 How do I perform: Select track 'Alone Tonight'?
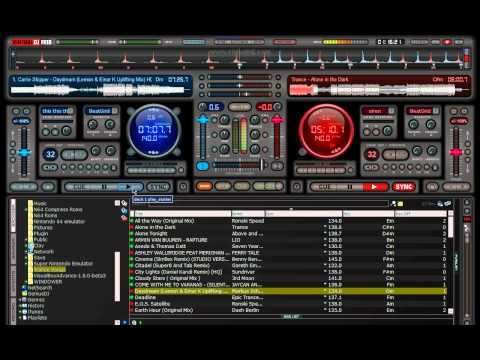coord(288,234)
